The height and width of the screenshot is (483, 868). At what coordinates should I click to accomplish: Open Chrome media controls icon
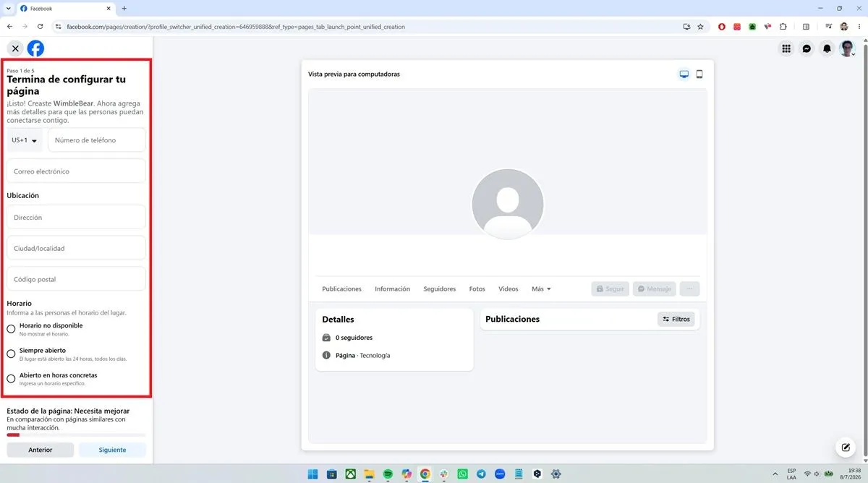click(829, 27)
